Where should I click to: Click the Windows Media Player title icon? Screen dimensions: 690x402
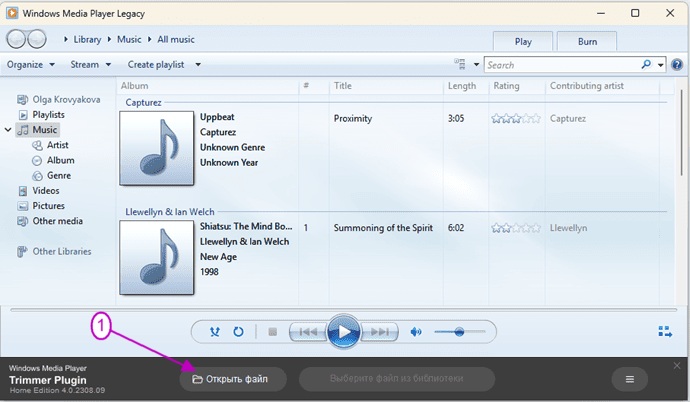coord(12,13)
